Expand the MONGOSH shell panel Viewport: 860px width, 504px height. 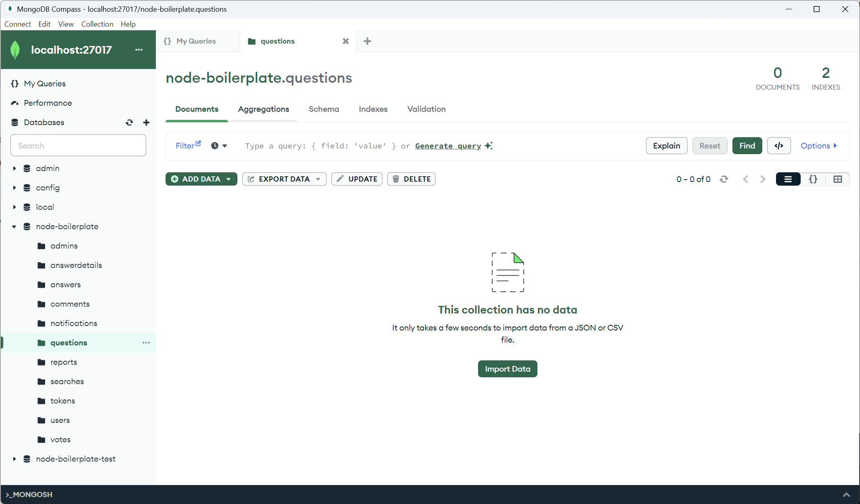click(846, 494)
